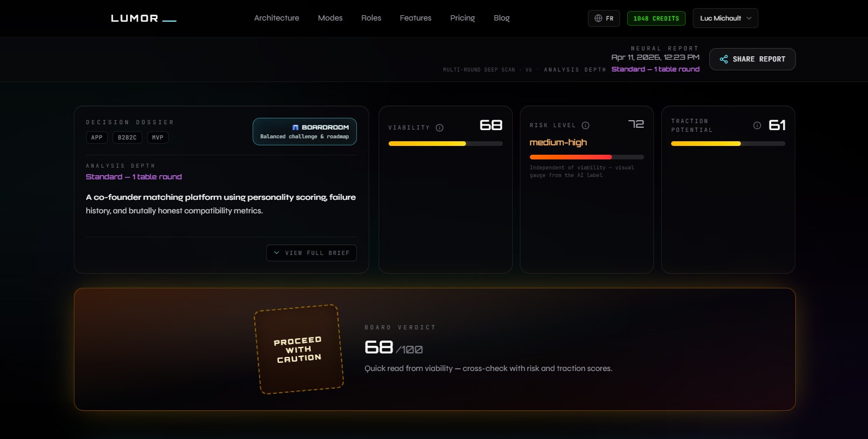
Task: Click the share icon in Share Report
Action: [x=724, y=59]
